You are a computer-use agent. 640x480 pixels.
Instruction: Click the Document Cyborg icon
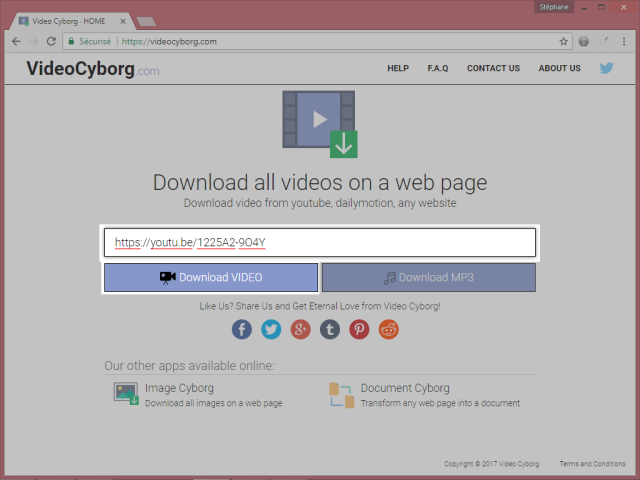coord(342,395)
